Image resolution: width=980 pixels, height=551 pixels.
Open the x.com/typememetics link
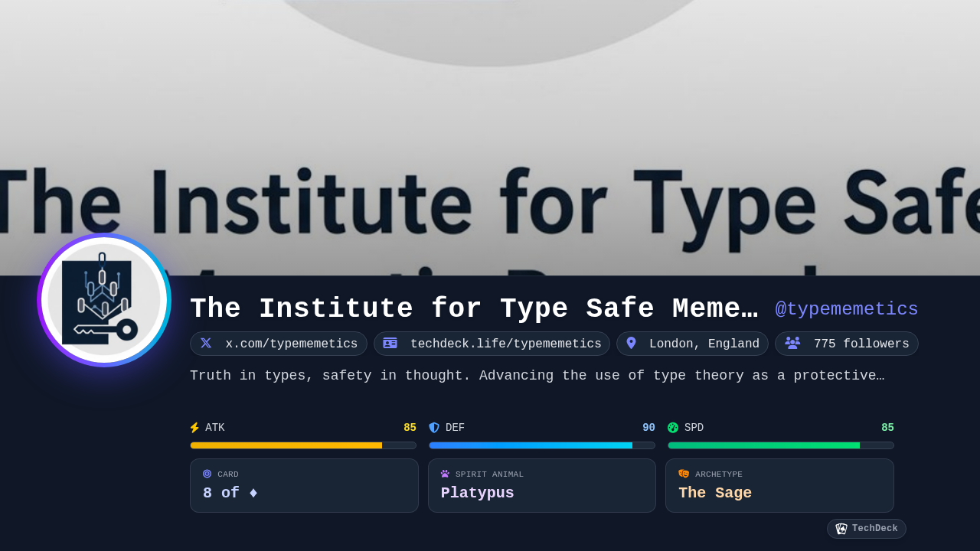pyautogui.click(x=291, y=344)
